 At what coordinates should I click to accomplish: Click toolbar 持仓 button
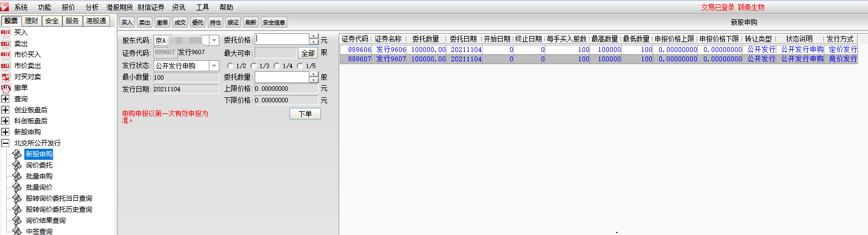click(x=215, y=23)
